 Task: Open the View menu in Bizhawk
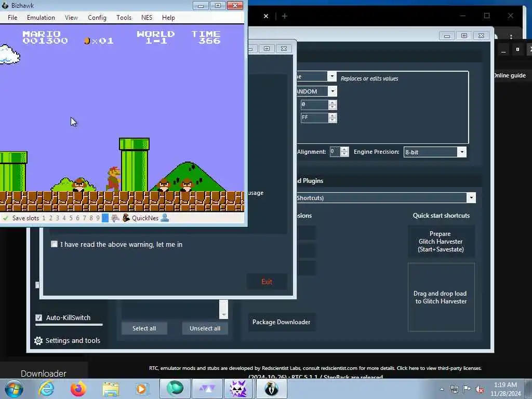(x=71, y=18)
